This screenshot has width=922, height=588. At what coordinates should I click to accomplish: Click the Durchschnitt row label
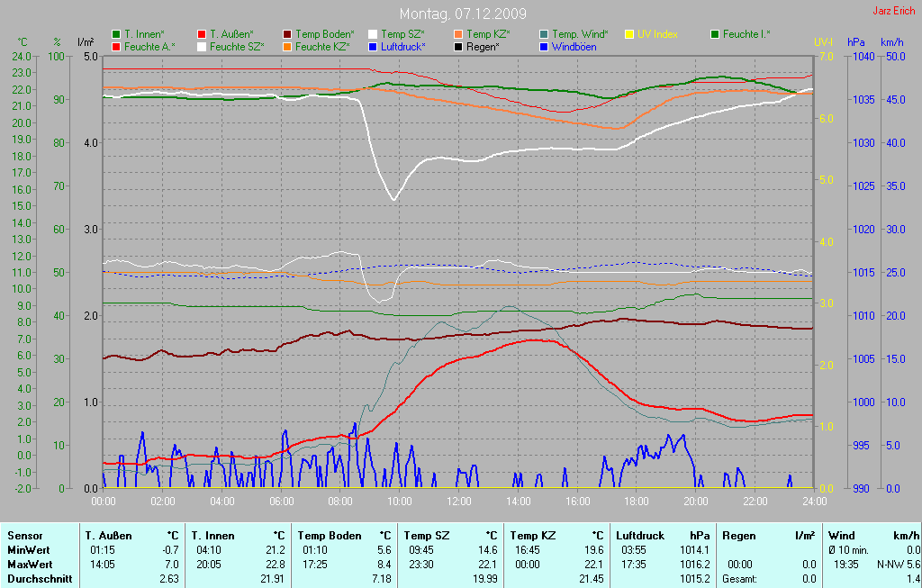click(40, 579)
